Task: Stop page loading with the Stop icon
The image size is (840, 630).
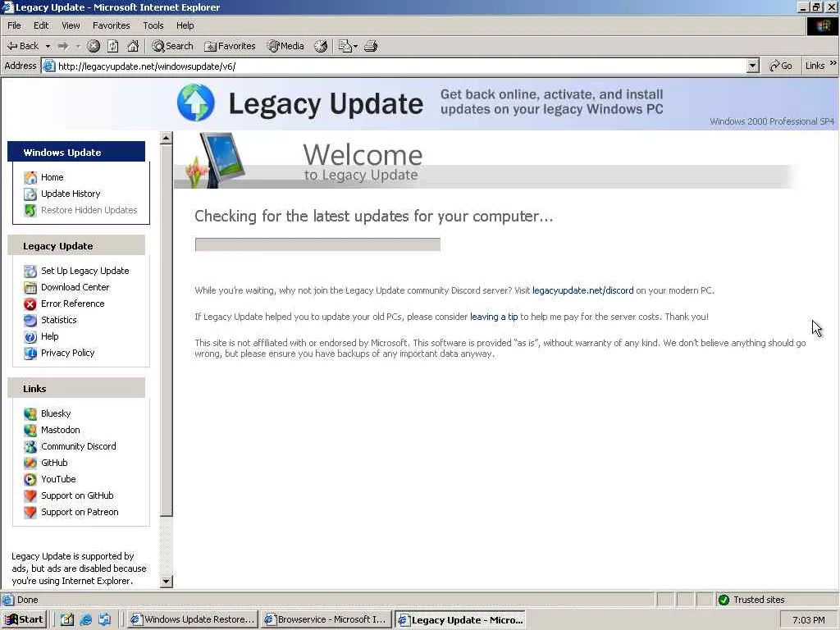Action: (94, 46)
